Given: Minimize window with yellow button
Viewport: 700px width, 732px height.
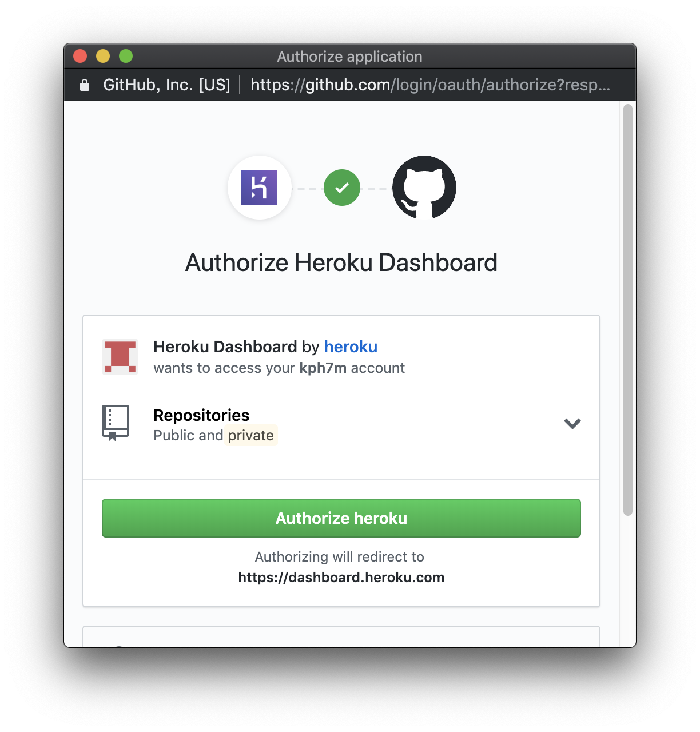Looking at the screenshot, I should click(x=103, y=56).
